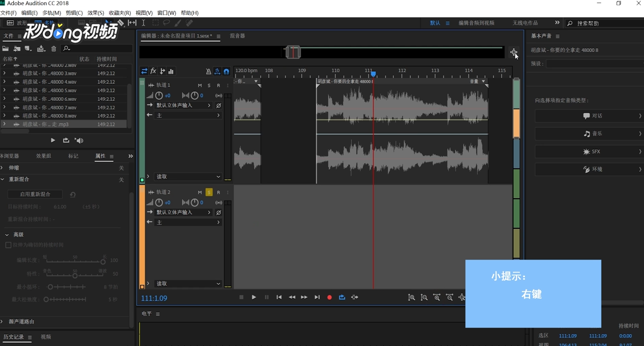Toggle auto-play speaker in Files panel
This screenshot has height=346, width=644.
click(79, 140)
